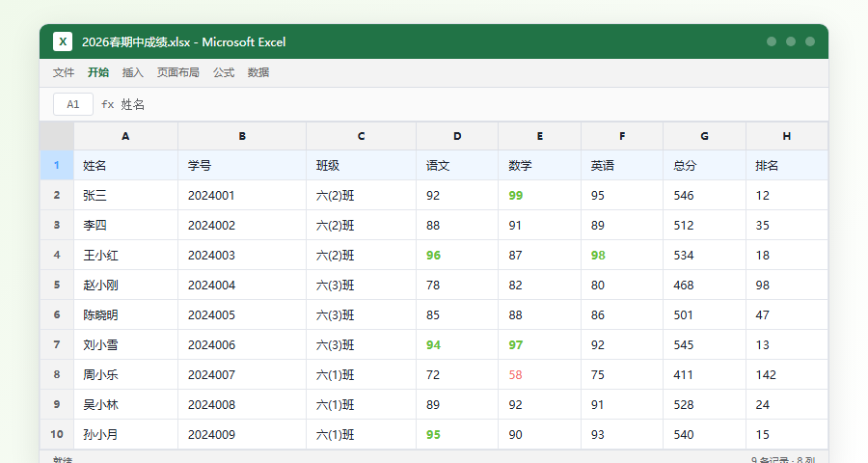This screenshot has width=868, height=463.
Task: Select column E header
Action: [x=540, y=136]
